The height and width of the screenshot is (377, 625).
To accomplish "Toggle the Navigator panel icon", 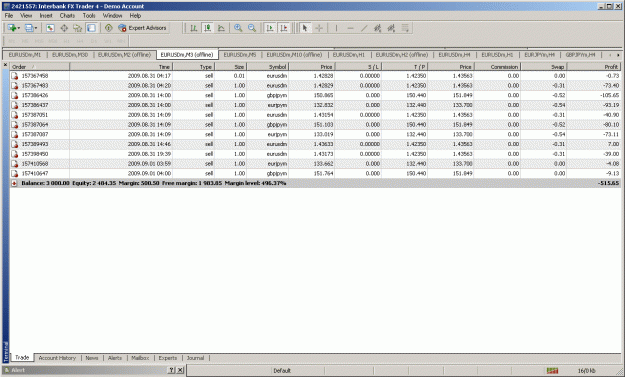I will click(x=77, y=28).
